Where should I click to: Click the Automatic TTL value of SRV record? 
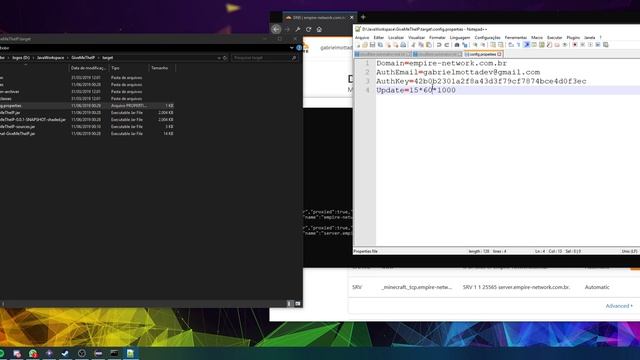(x=597, y=287)
